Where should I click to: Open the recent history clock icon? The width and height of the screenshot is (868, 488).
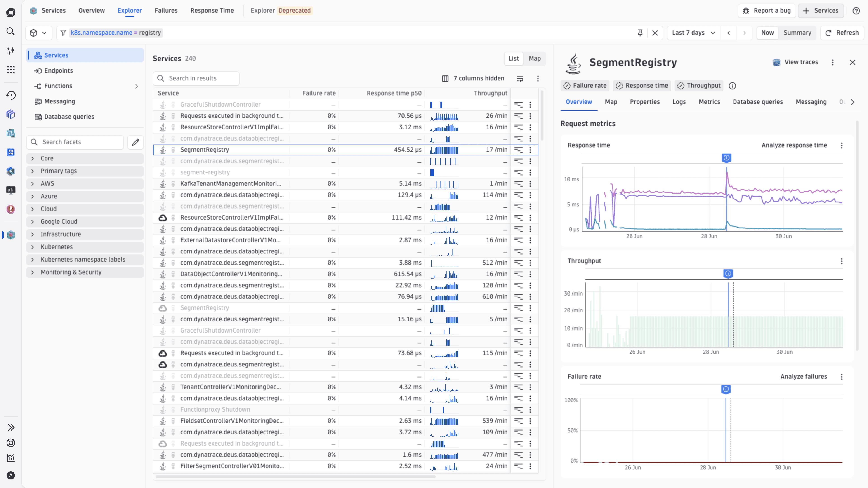(x=11, y=95)
